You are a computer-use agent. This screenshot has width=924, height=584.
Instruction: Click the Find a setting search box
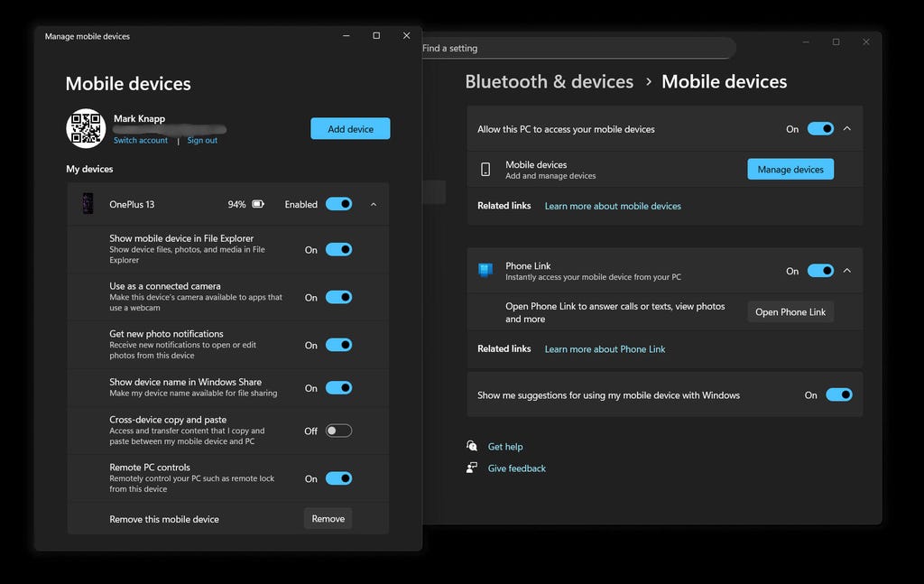click(577, 48)
